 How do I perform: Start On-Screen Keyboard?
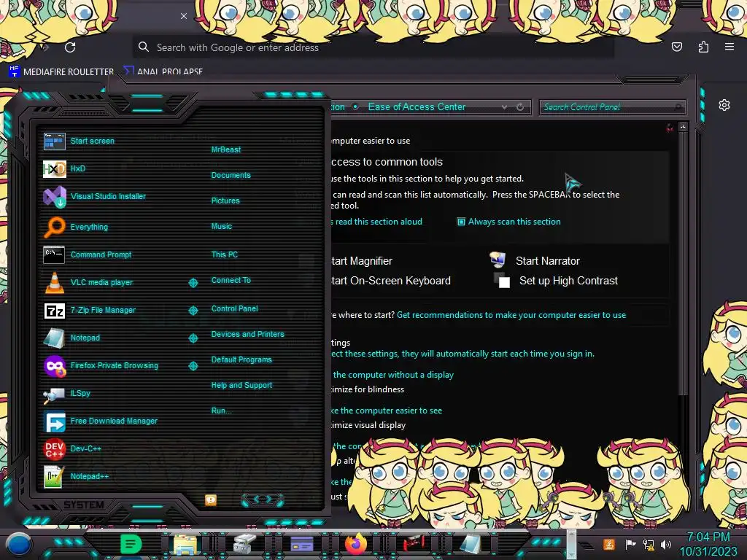pyautogui.click(x=391, y=281)
